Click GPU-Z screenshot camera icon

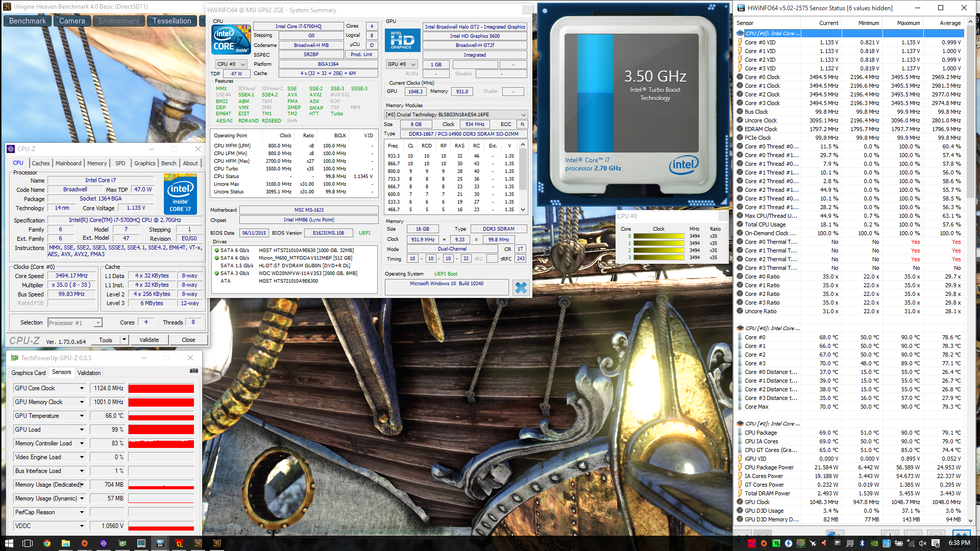[193, 371]
